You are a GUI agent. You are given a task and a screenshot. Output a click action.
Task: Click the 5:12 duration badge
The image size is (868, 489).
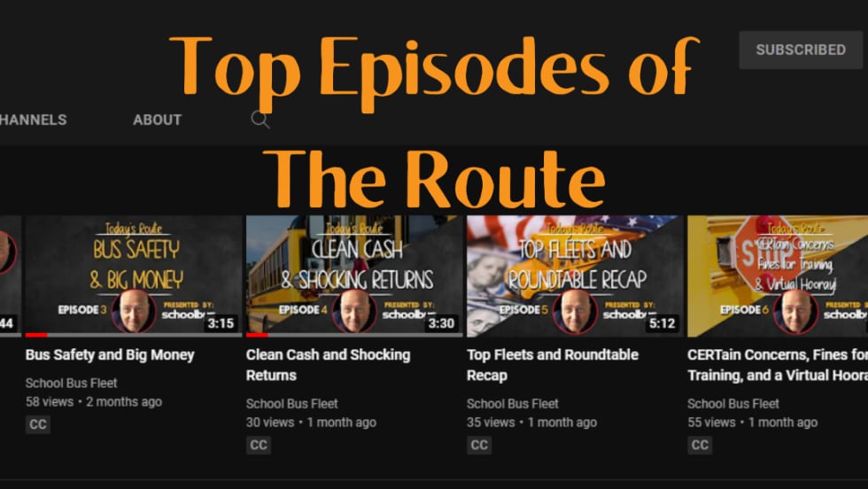click(663, 323)
